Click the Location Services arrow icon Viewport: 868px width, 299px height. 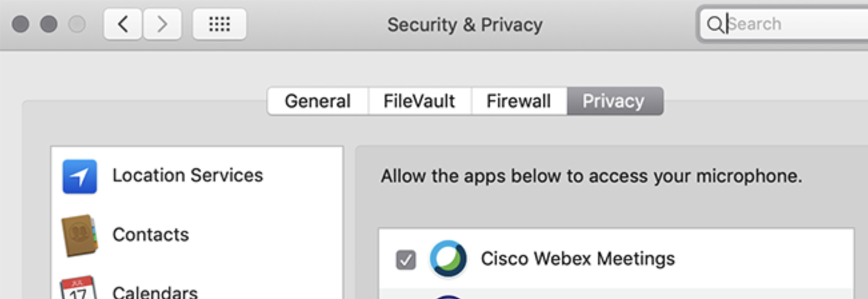[x=79, y=176]
